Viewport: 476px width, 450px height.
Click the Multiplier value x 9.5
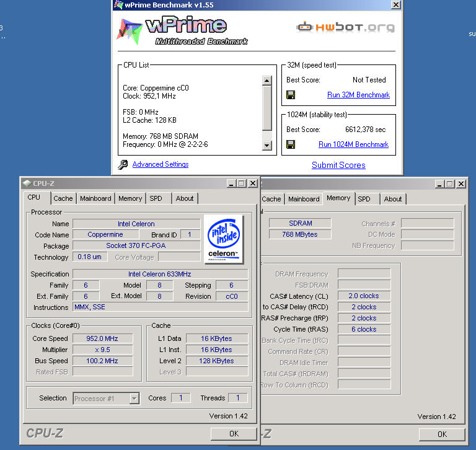pyautogui.click(x=102, y=350)
